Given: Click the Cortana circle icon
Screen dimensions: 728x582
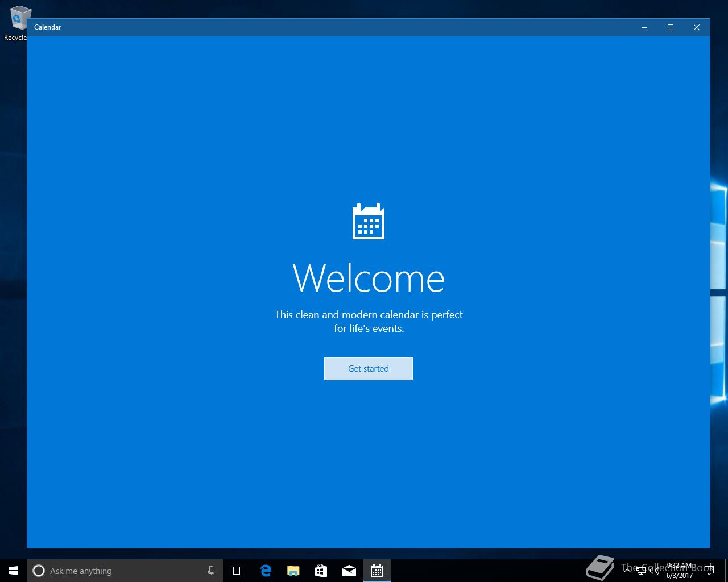Looking at the screenshot, I should click(39, 571).
